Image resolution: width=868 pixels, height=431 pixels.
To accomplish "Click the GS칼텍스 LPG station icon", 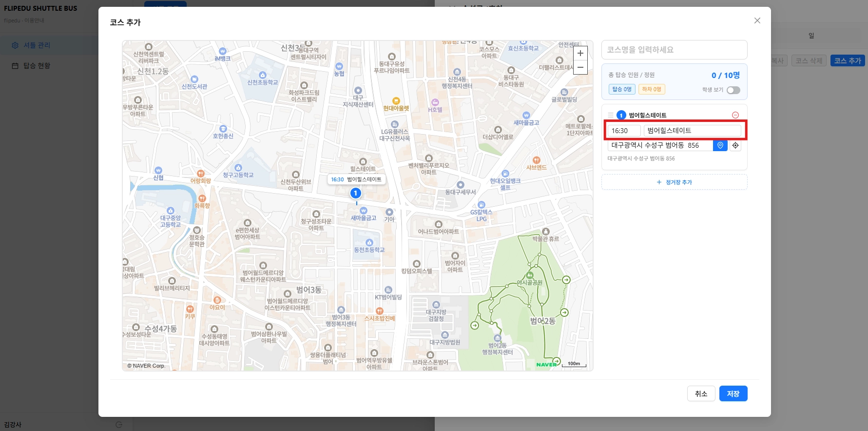I will (482, 205).
